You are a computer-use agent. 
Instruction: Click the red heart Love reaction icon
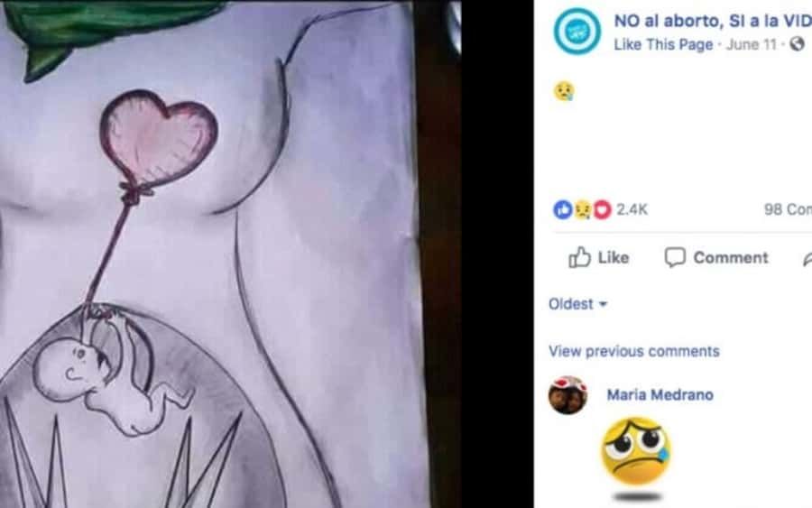click(x=603, y=209)
